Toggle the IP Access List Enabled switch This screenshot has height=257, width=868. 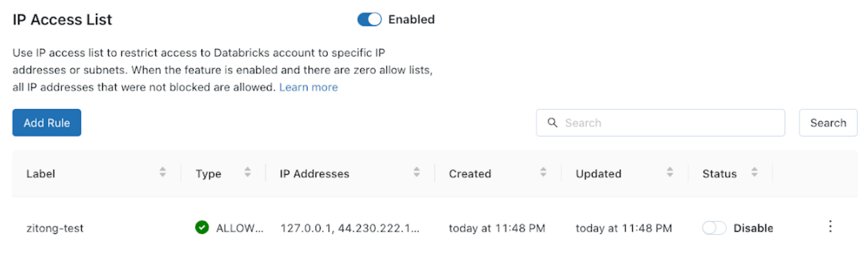370,20
